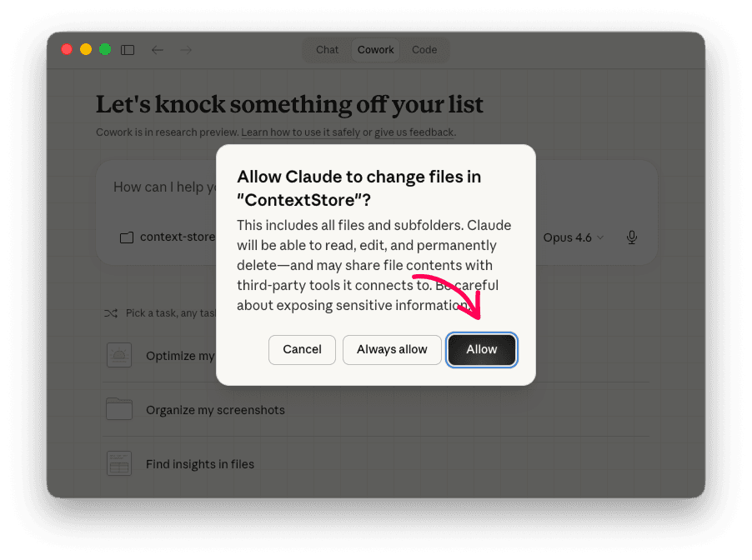Click the Allow button

482,350
